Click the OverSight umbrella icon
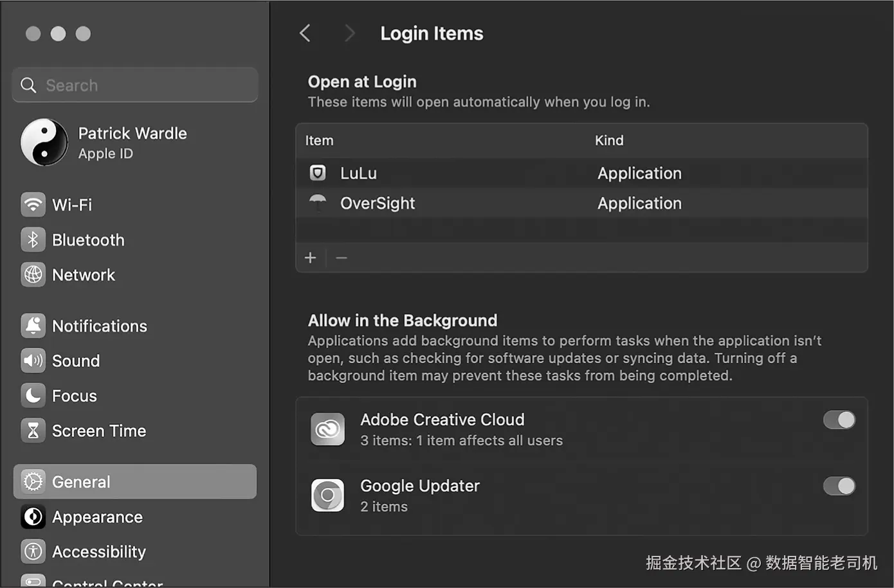Screen dimensions: 894x588 (318, 203)
